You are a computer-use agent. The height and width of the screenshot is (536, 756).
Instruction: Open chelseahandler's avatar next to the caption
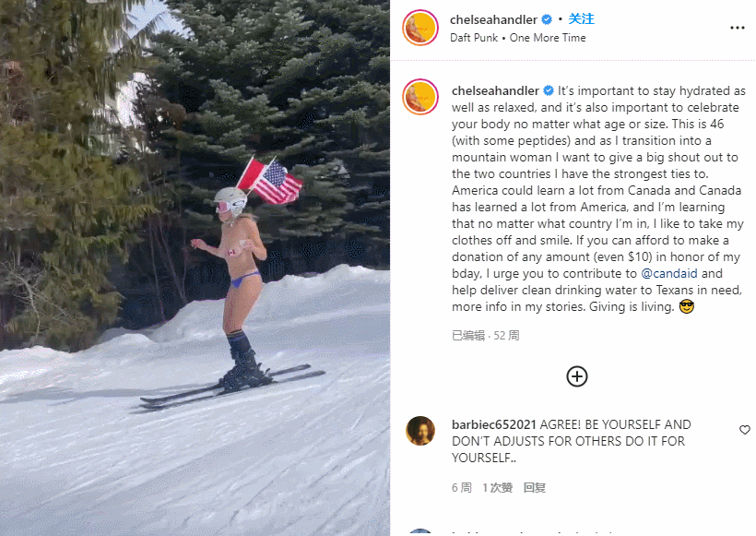tap(419, 97)
